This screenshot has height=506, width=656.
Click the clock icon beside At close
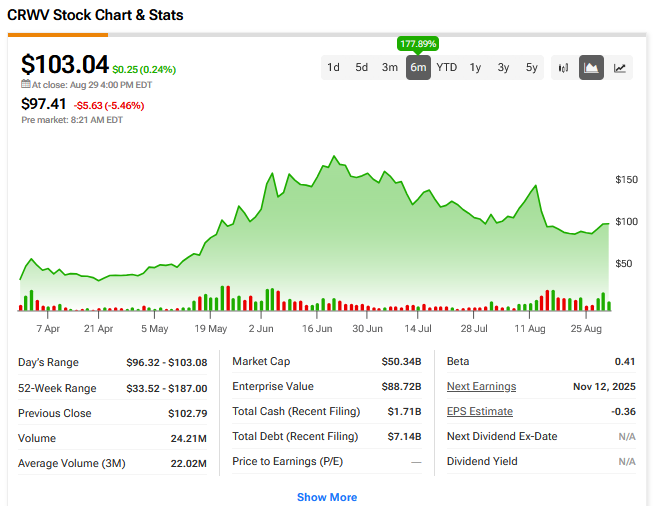pos(25,85)
